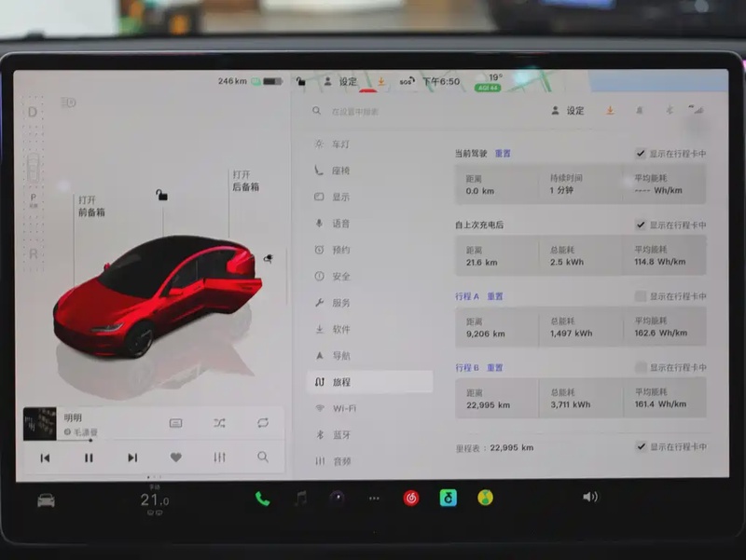Open the Phone app in bottom bar
Screen dimensions: 746x560
(262, 499)
